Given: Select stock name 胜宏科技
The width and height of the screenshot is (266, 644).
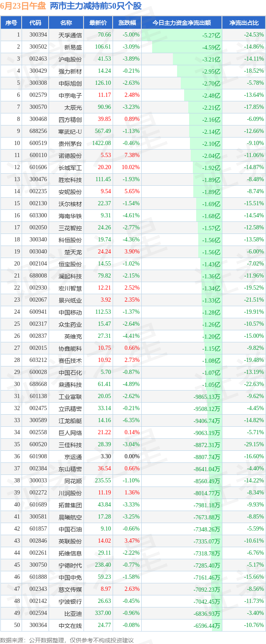Looking at the screenshot, I should click(x=70, y=179).
